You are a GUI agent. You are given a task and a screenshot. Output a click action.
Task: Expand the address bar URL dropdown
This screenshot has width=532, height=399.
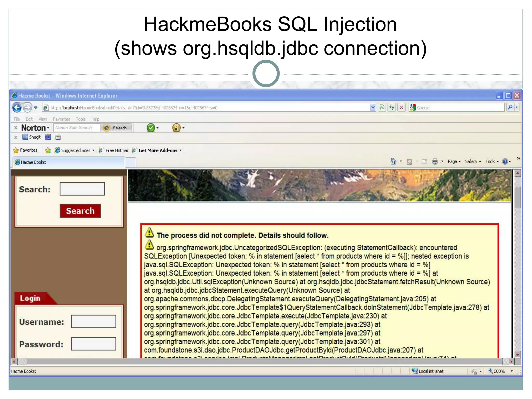click(373, 108)
